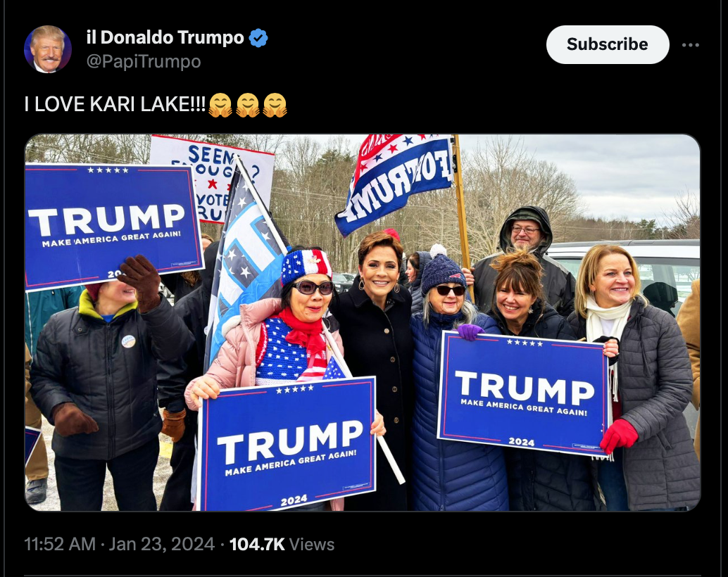Click the first hugging face emoji

[x=220, y=105]
